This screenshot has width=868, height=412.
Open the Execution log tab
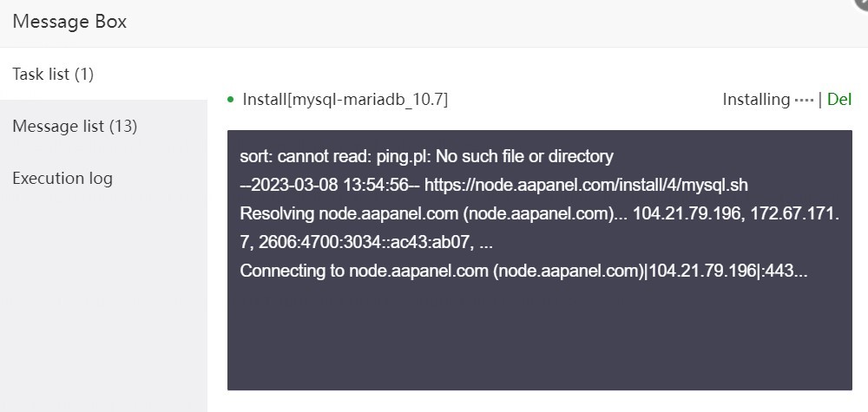pos(62,179)
